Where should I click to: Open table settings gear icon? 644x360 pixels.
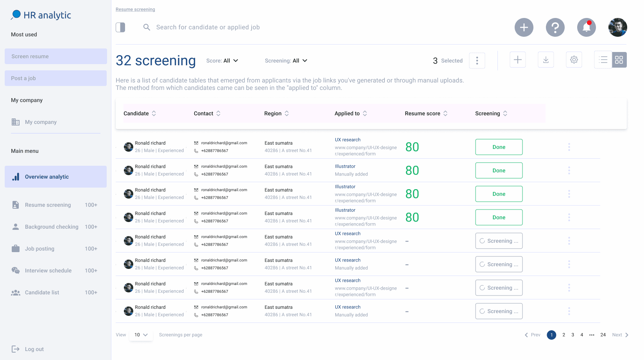(574, 60)
